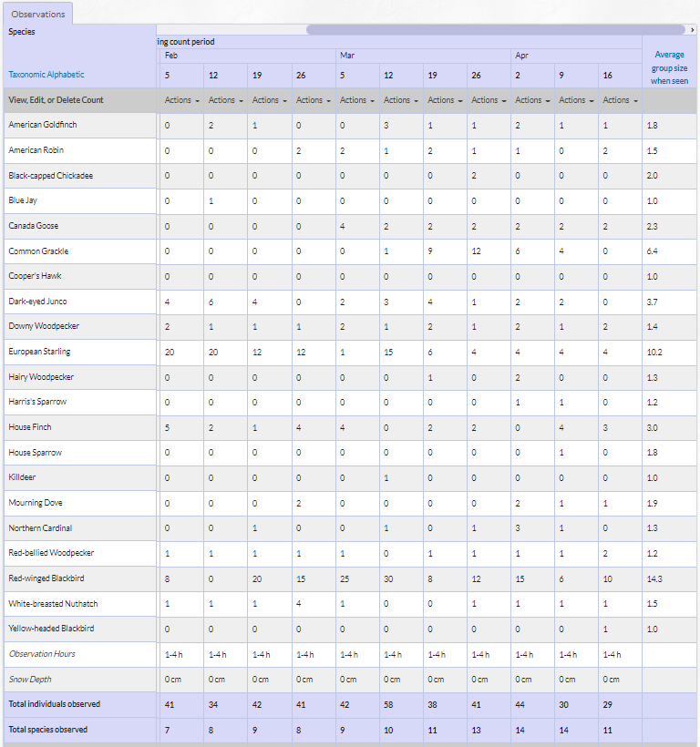Select the Black-capped Chickadee row label
The width and height of the screenshot is (700, 747).
50,175
